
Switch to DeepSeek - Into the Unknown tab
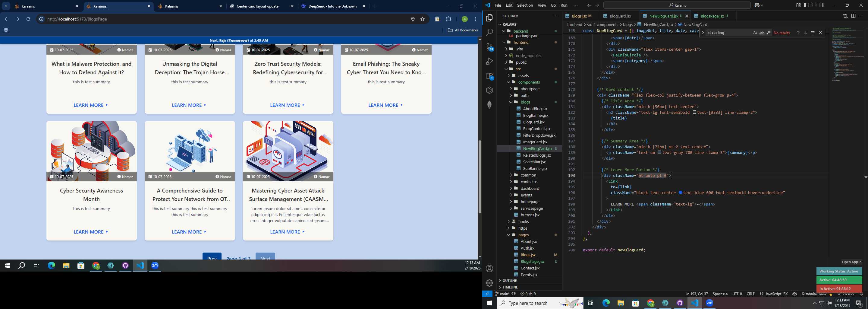click(x=332, y=6)
